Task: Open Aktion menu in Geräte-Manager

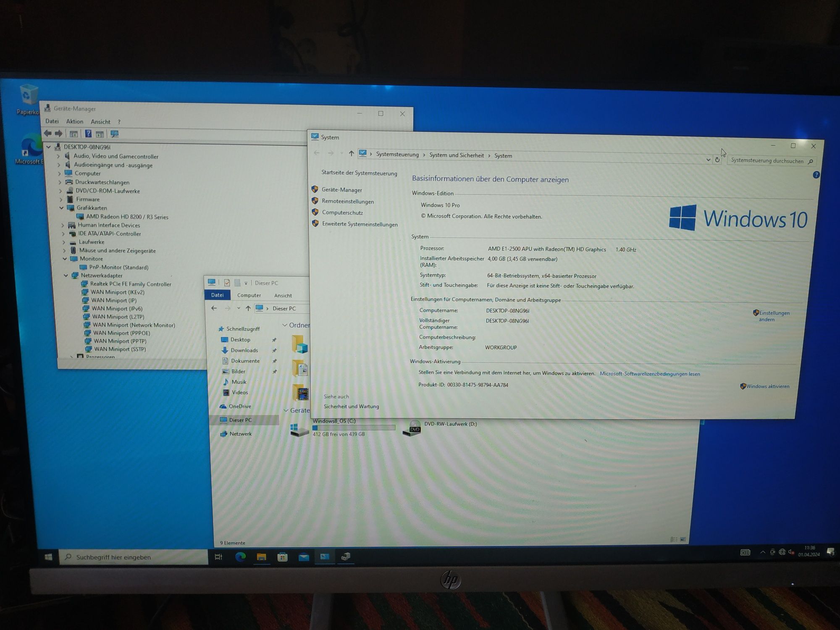Action: pyautogui.click(x=75, y=121)
